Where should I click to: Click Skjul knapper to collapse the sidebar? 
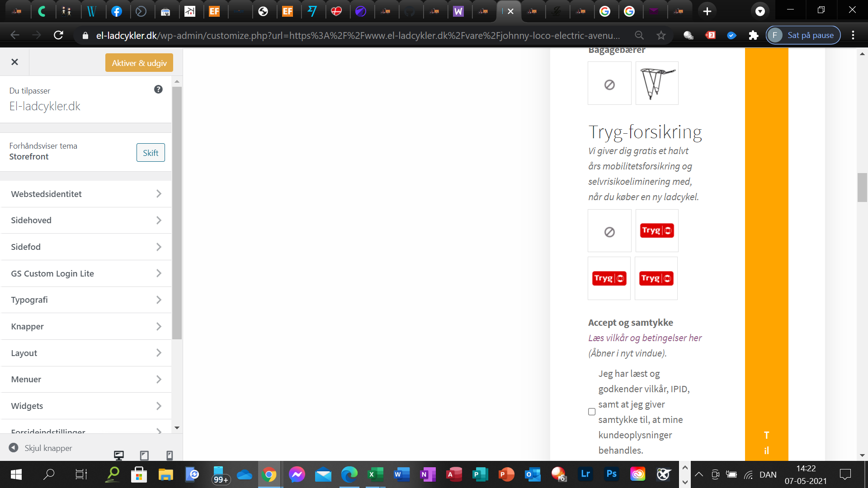(x=41, y=448)
